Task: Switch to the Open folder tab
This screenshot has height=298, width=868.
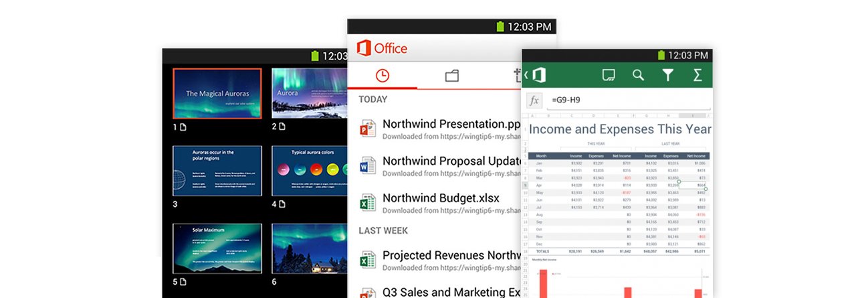Action: pyautogui.click(x=452, y=76)
